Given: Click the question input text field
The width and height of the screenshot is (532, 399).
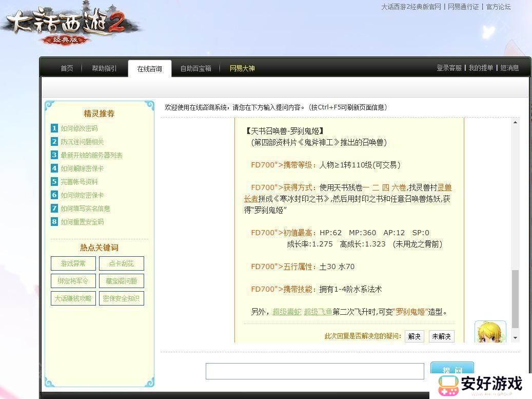Looking at the screenshot, I should [x=314, y=371].
